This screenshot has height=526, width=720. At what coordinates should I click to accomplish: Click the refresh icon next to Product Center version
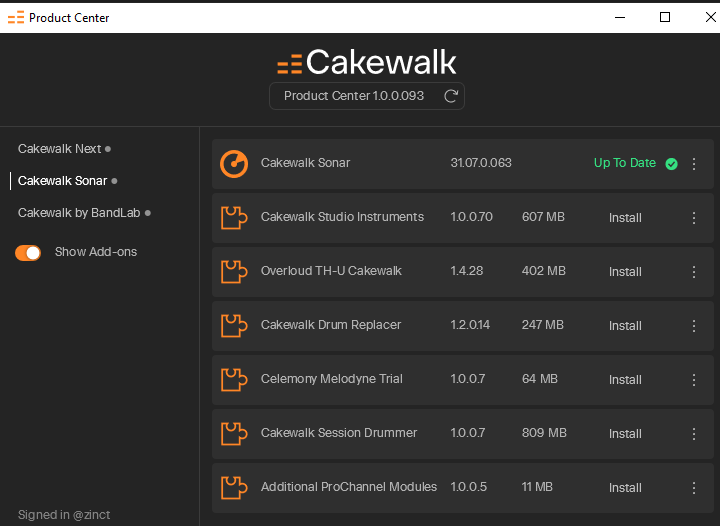click(451, 96)
